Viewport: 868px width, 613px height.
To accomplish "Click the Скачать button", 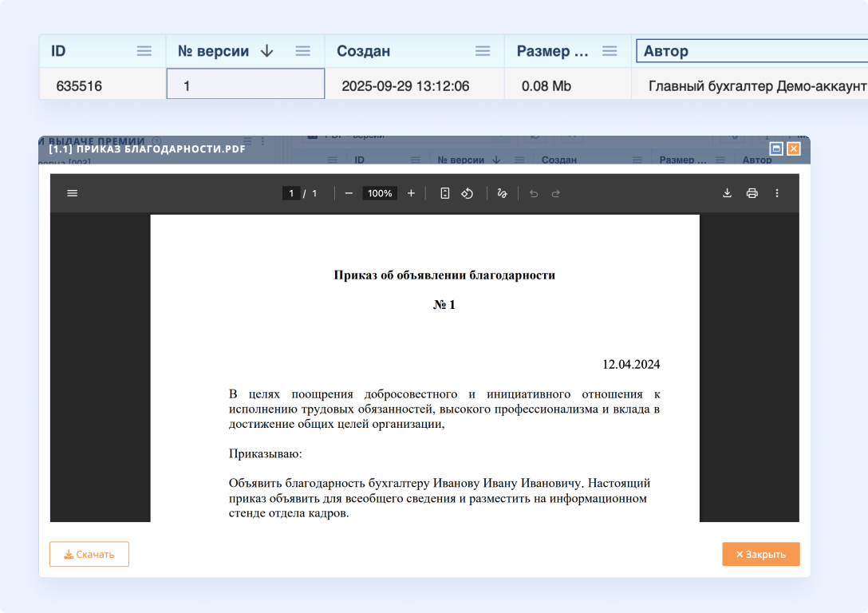I will [x=89, y=554].
